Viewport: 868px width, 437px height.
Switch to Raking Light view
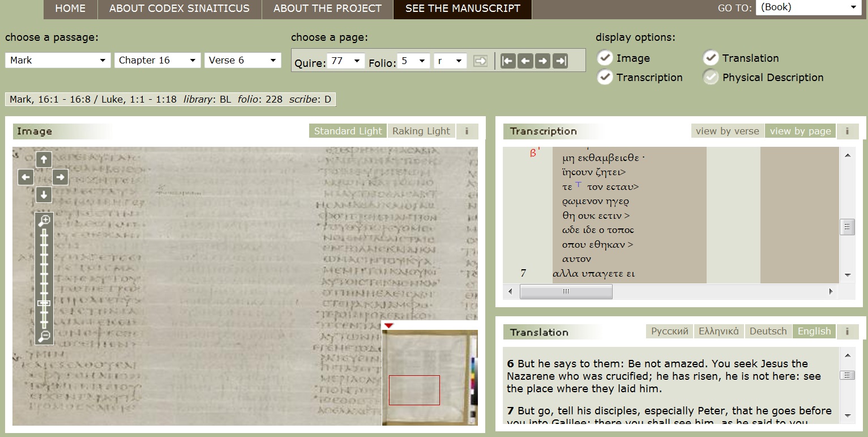coord(421,131)
